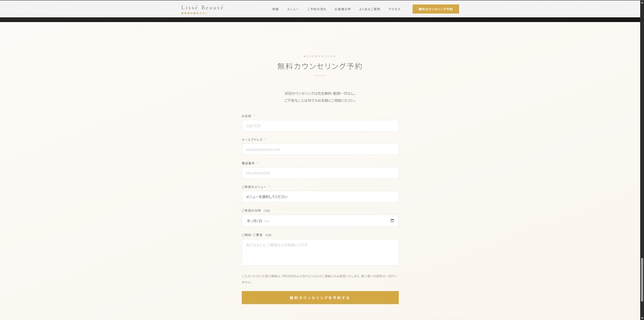Screen dimensions: 644x320
Task: Open the メニュー navigation link
Action: [293, 9]
